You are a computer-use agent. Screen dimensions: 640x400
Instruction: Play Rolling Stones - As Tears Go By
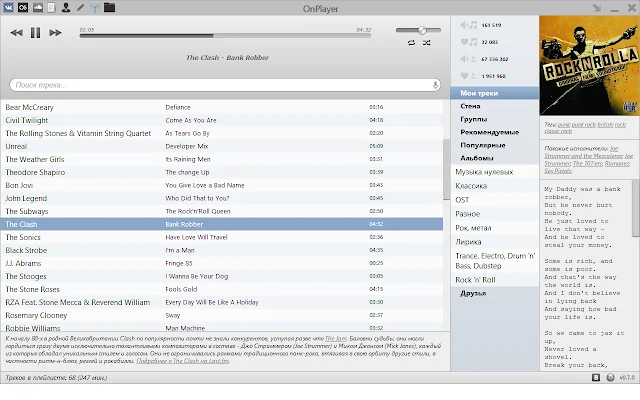(222, 133)
